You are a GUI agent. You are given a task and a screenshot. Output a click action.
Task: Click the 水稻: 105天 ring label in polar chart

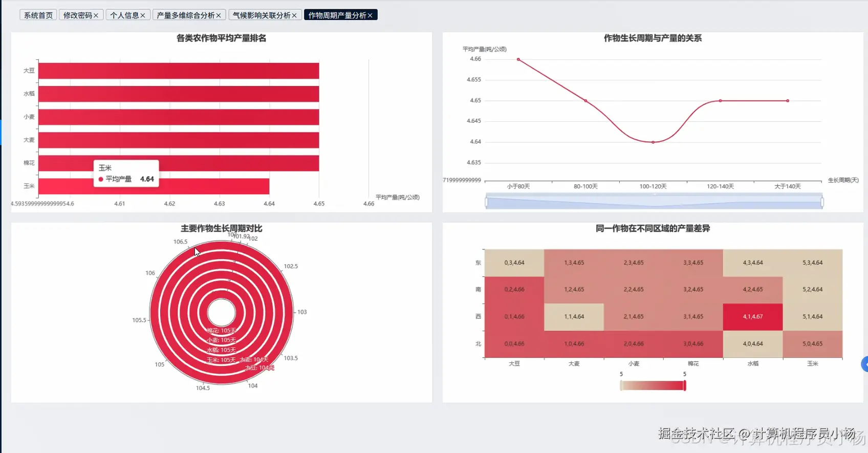pos(222,350)
